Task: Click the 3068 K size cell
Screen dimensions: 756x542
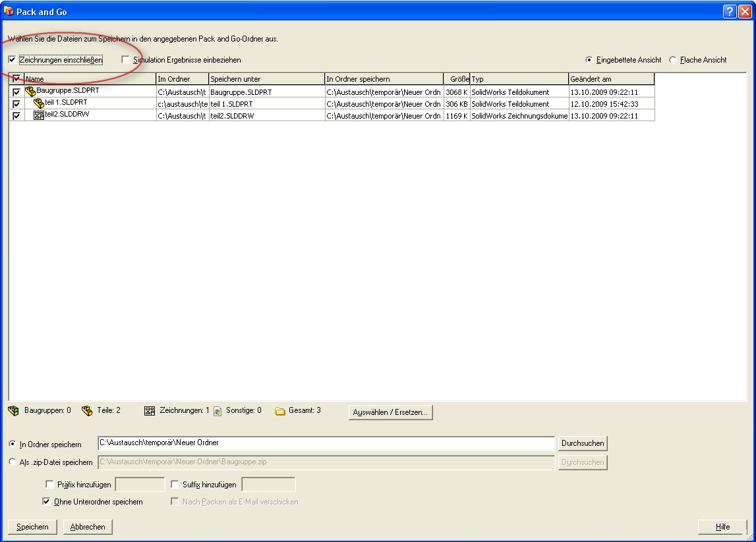Action: (457, 92)
